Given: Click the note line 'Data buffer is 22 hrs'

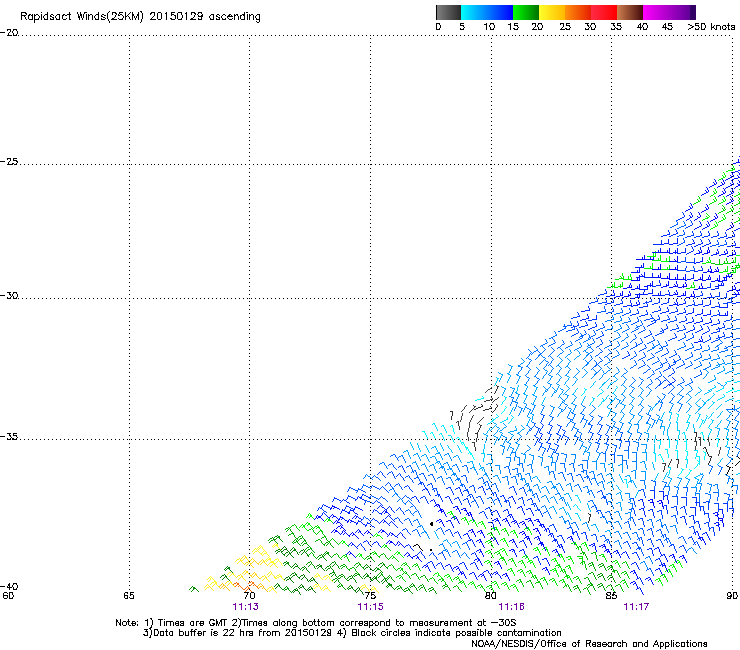Looking at the screenshot, I should click(352, 633).
